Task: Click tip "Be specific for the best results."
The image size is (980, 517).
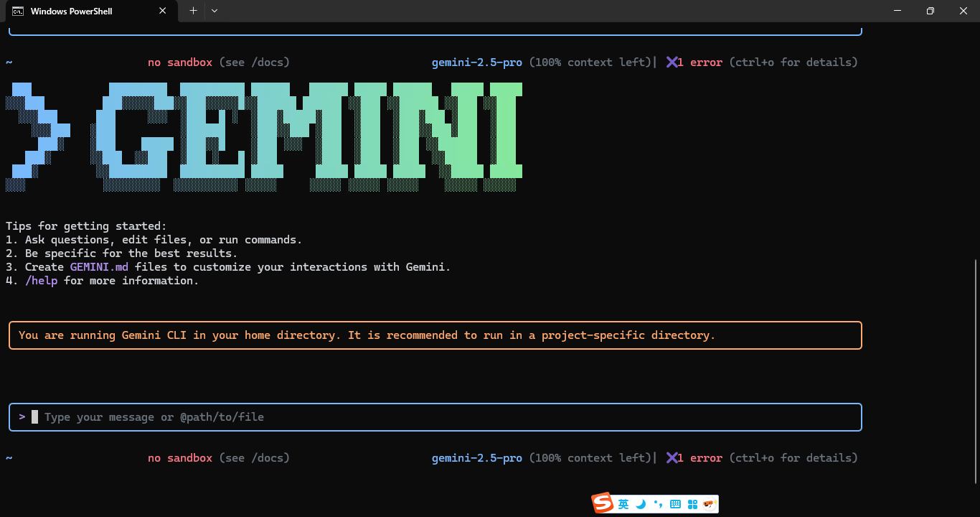Action: click(x=131, y=253)
